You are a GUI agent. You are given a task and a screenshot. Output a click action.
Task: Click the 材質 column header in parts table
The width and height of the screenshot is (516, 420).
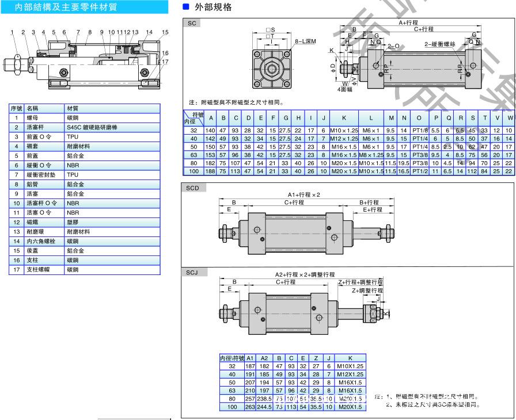pyautogui.click(x=74, y=108)
